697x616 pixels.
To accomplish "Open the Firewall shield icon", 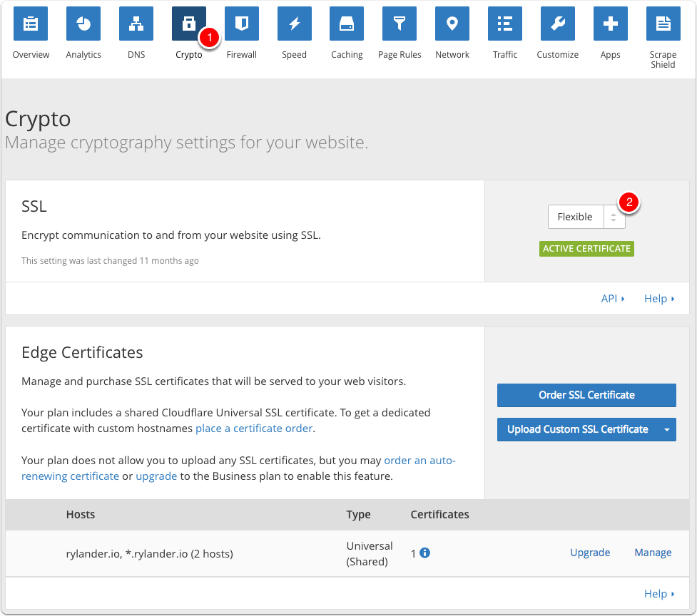I will point(241,24).
